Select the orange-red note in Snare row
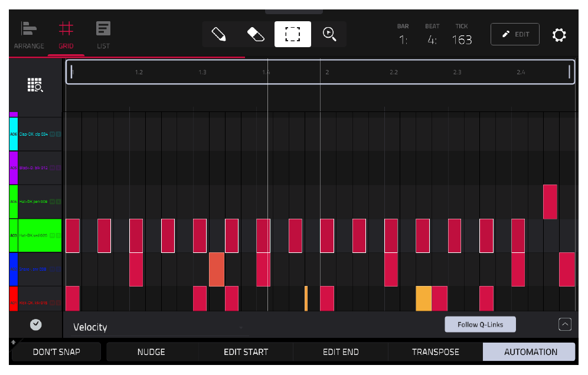Viewport: 588px width, 375px height. [x=217, y=269]
